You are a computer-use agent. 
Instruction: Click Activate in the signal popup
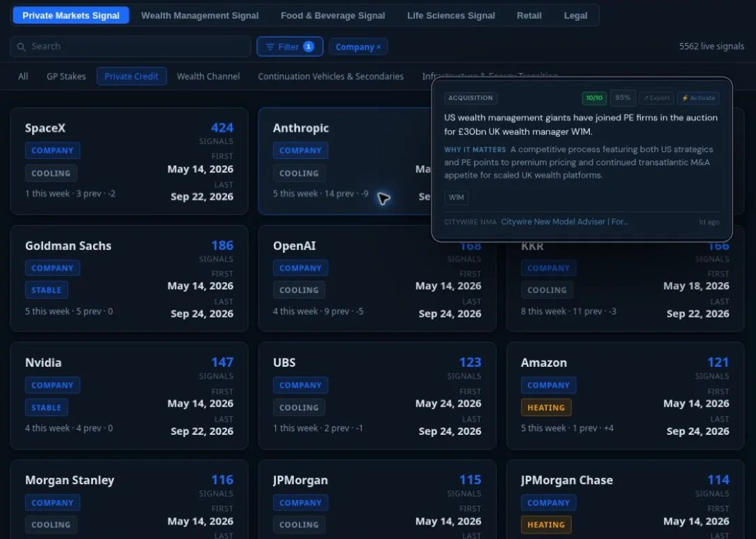click(698, 98)
